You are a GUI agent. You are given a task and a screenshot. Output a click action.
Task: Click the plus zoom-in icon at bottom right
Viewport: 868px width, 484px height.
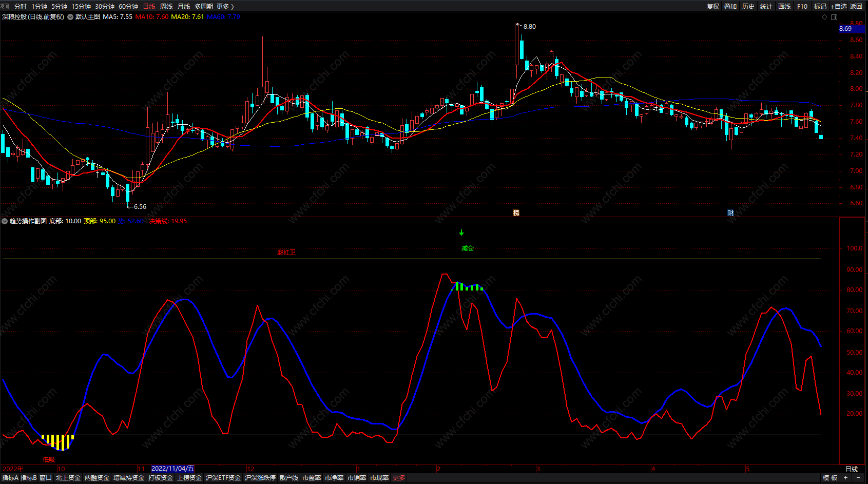point(846,478)
